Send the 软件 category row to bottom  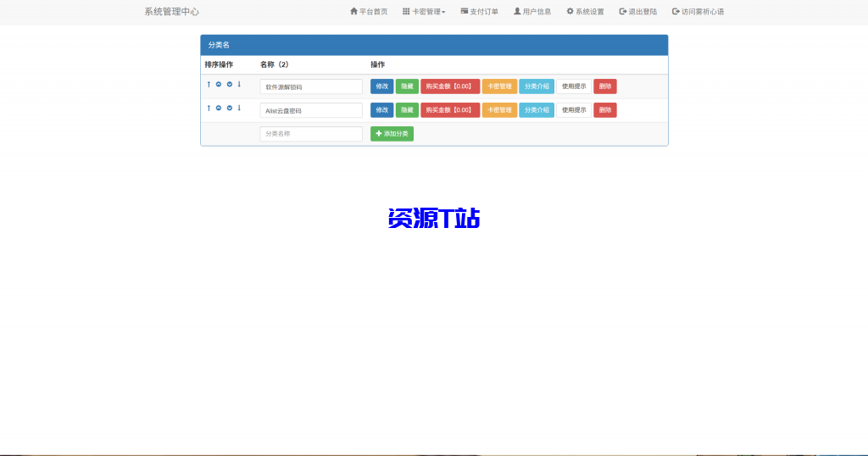(x=239, y=84)
